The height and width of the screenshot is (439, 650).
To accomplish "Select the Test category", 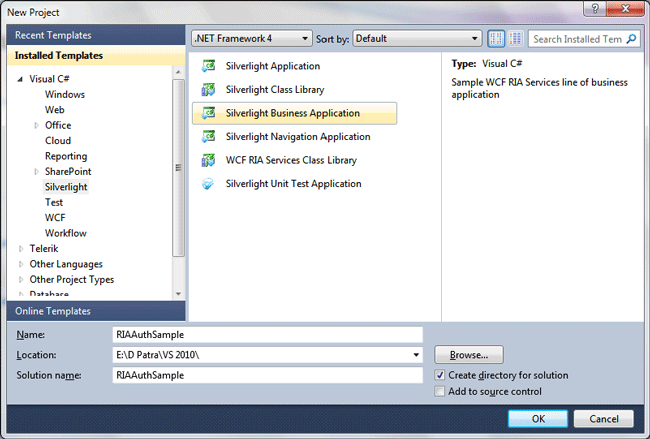I will pyautogui.click(x=54, y=202).
